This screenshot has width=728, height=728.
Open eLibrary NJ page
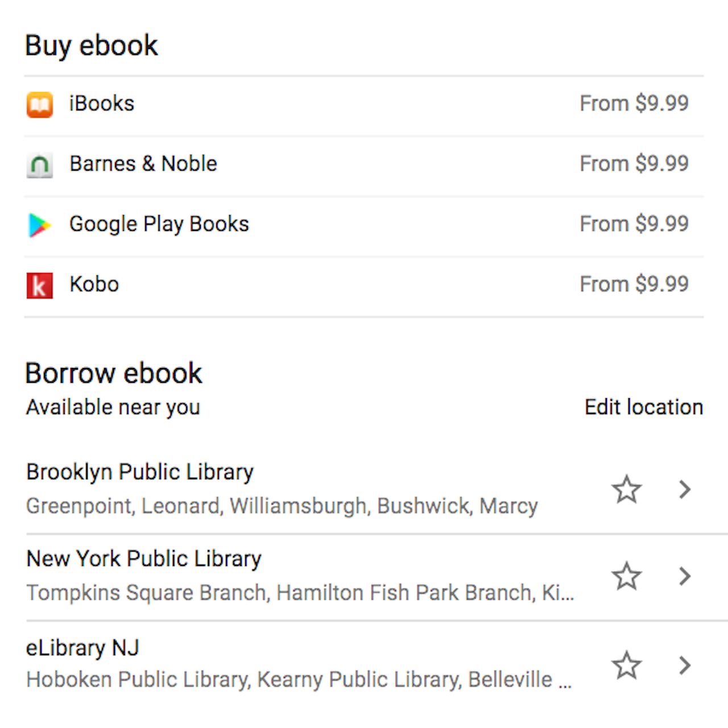pos(82,647)
